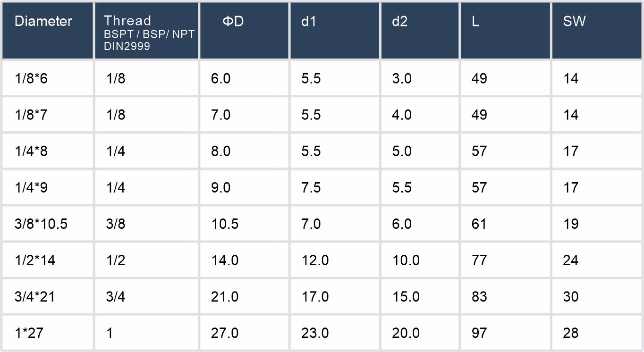Image resolution: width=644 pixels, height=352 pixels.
Task: Click the 1/8*6 diameter cell
Action: point(31,78)
